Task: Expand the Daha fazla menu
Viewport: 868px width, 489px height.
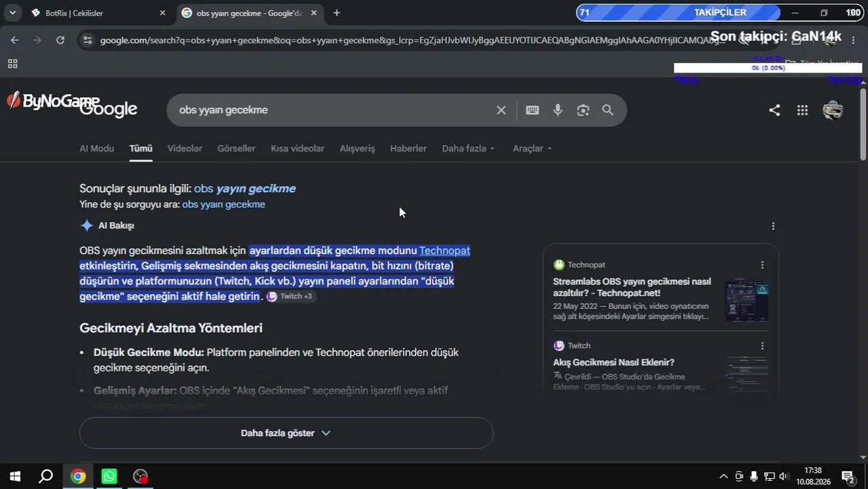Action: (468, 149)
